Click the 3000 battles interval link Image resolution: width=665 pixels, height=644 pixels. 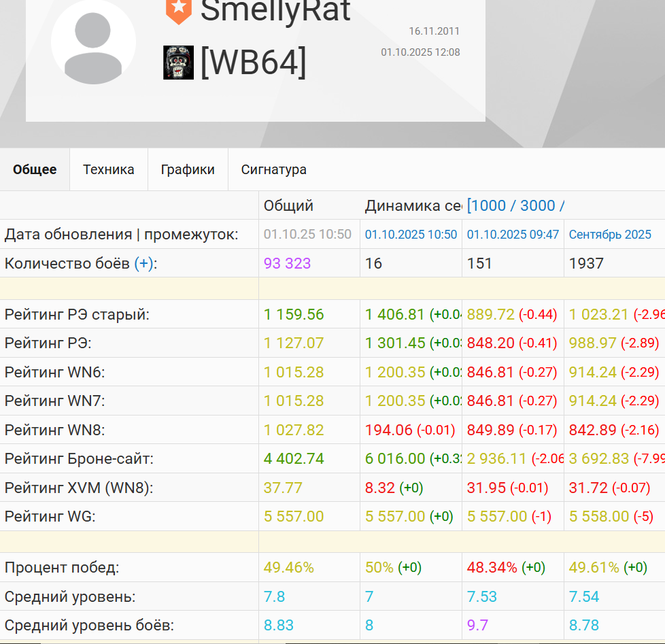(537, 205)
